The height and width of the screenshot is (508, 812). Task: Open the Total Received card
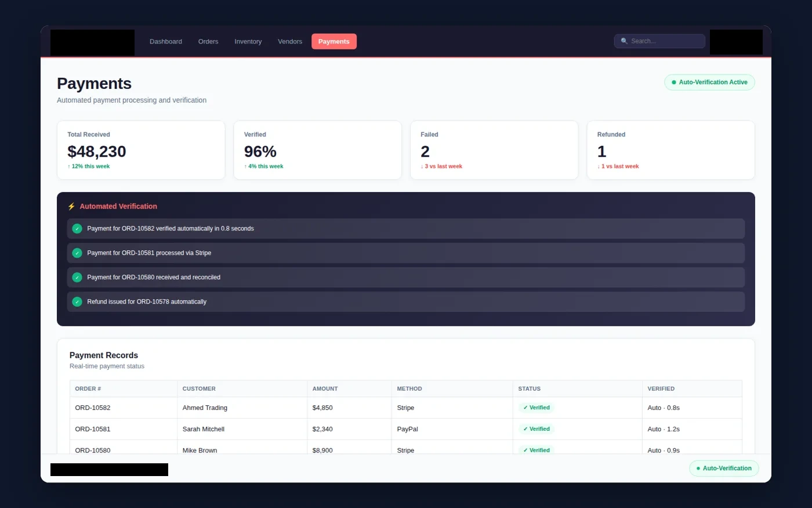pyautogui.click(x=141, y=150)
